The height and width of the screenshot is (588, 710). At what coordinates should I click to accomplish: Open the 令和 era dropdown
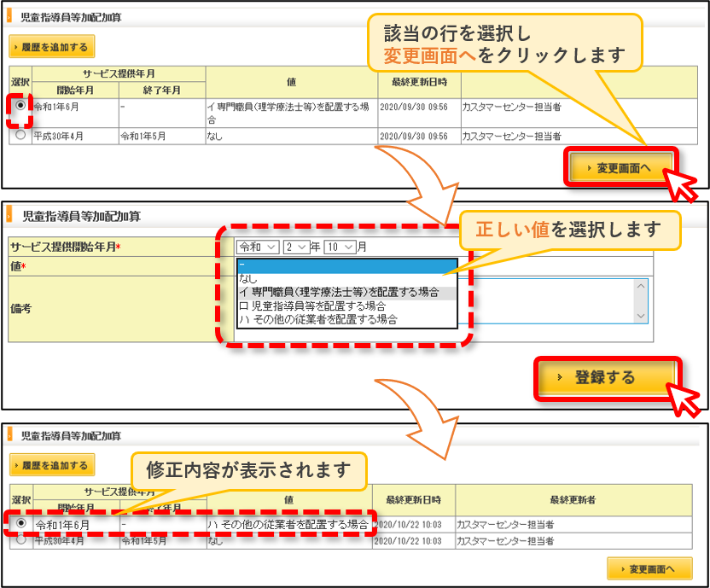258,247
